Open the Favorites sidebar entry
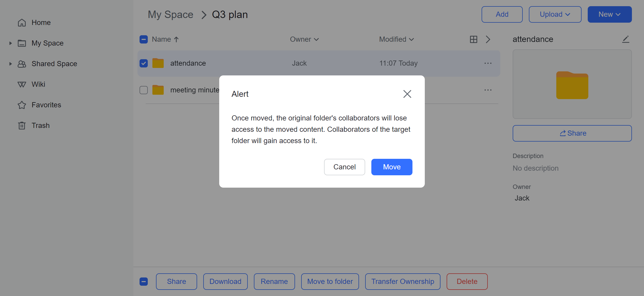The image size is (644, 296). (x=46, y=105)
